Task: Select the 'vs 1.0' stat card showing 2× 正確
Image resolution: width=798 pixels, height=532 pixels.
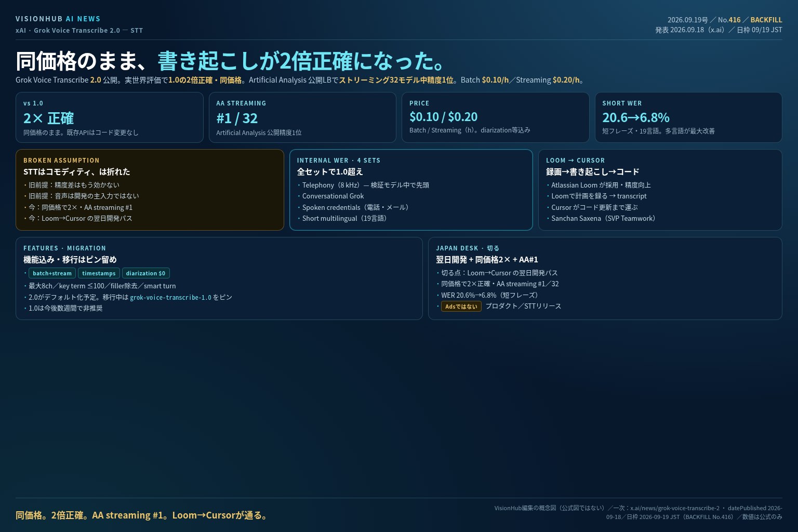Action: (x=109, y=117)
